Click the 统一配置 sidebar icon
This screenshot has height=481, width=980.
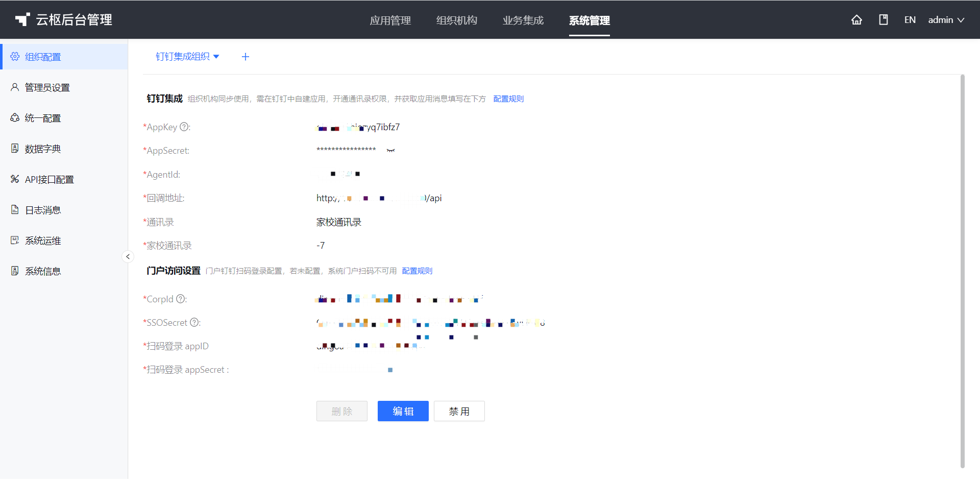click(15, 117)
